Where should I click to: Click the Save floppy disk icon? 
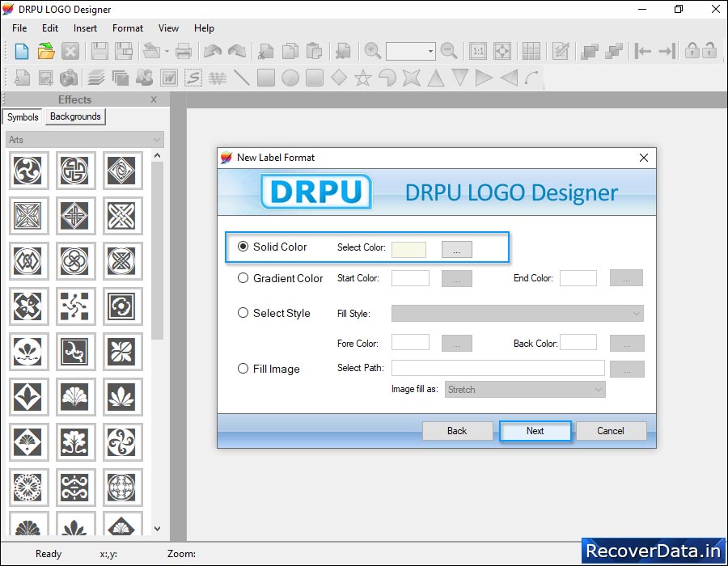(x=99, y=51)
